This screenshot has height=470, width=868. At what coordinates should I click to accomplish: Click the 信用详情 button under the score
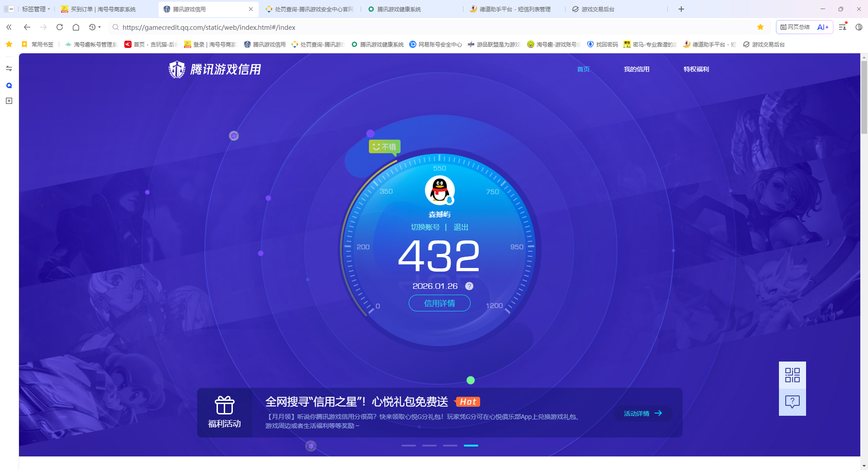pyautogui.click(x=439, y=303)
